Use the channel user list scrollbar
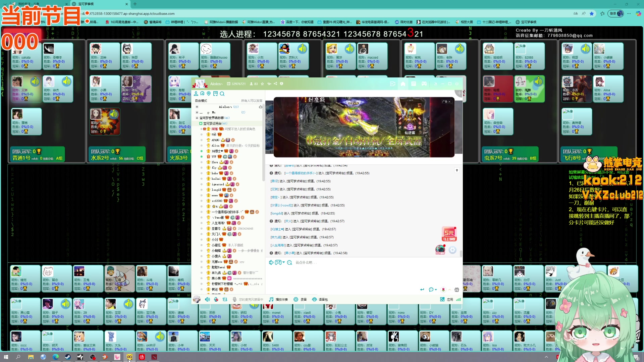This screenshot has height=362, width=644. coord(263,142)
